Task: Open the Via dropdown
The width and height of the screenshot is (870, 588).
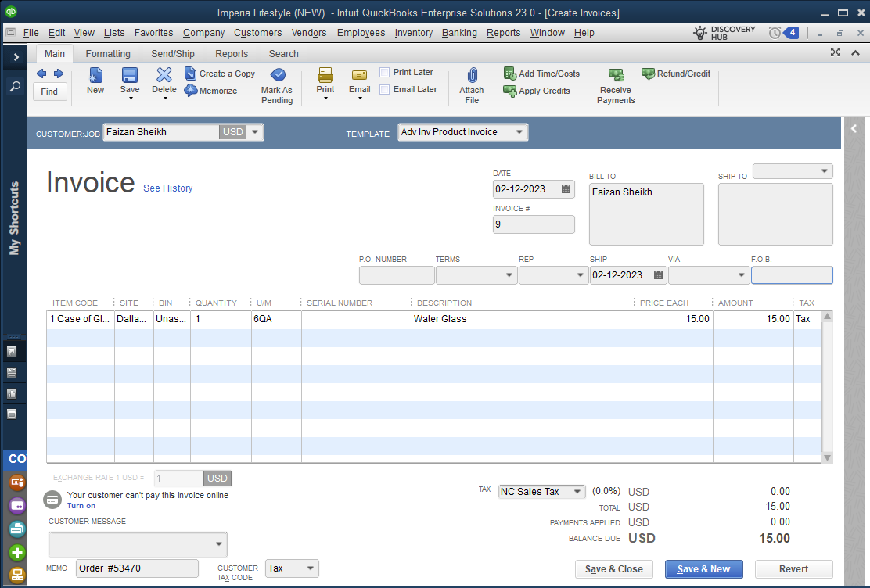Action: click(x=741, y=275)
